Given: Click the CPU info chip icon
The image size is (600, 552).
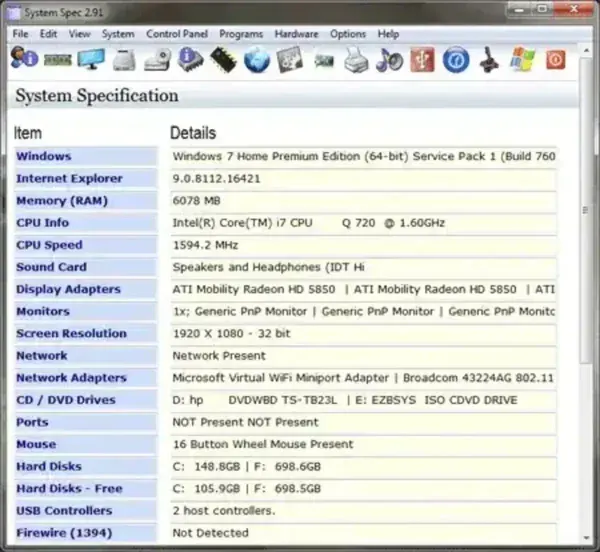Looking at the screenshot, I should coord(191,59).
